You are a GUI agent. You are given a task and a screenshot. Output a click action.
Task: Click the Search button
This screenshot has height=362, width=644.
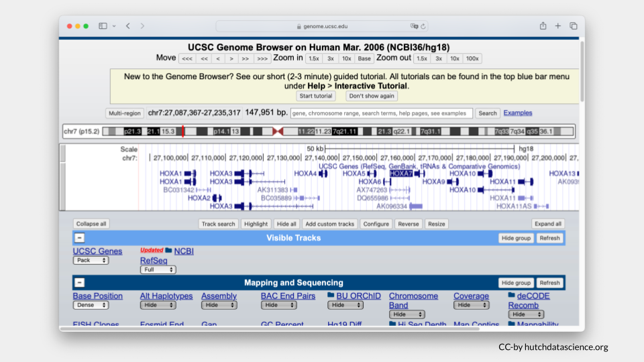coord(488,113)
